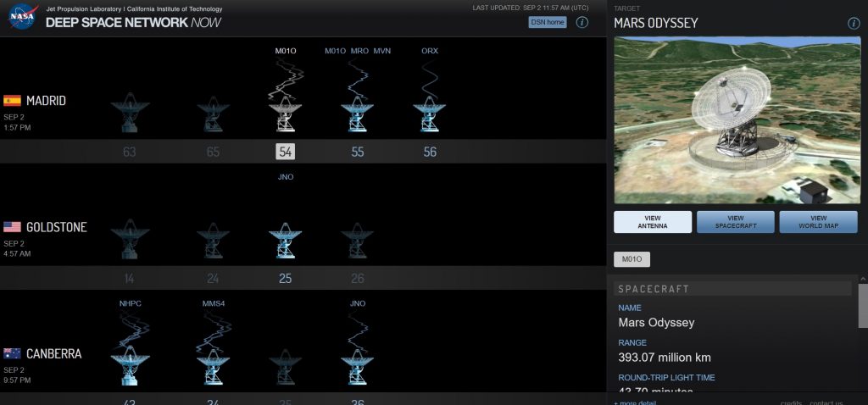Image resolution: width=868 pixels, height=405 pixels.
Task: Select Goldstone antenna dish 14
Action: pyautogui.click(x=130, y=239)
